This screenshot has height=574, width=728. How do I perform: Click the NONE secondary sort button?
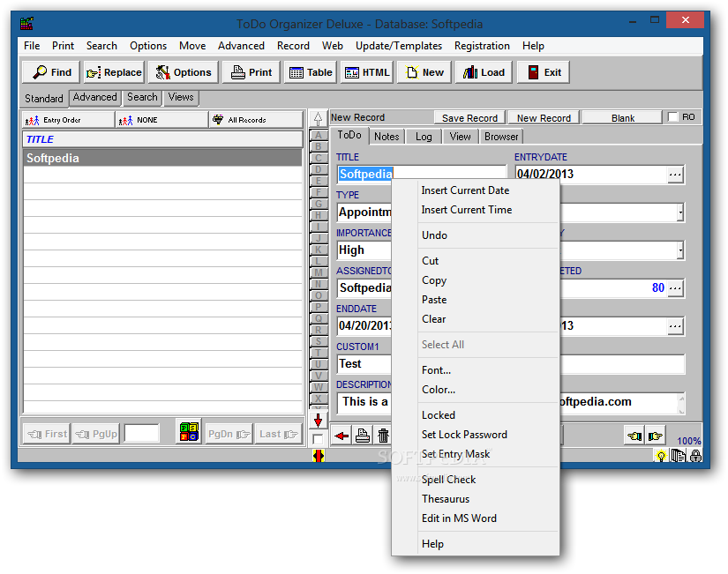coord(161,120)
